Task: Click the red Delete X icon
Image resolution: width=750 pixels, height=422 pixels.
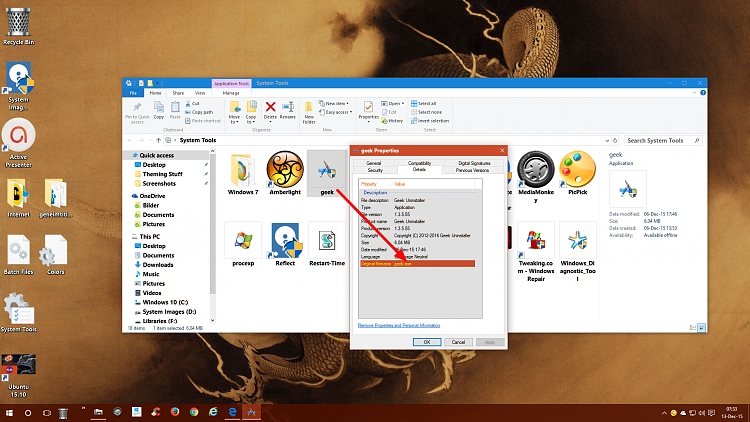Action: point(270,107)
